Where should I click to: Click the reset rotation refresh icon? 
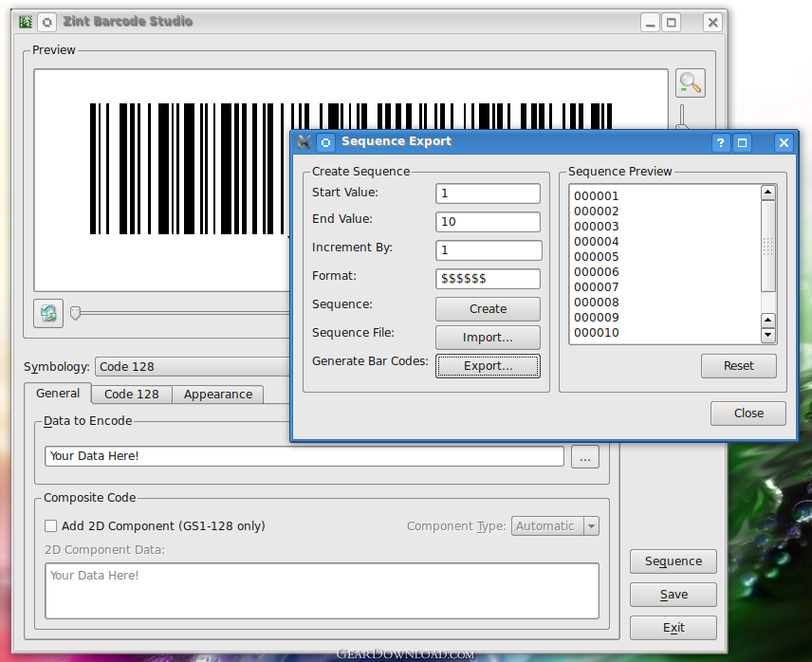[x=48, y=313]
